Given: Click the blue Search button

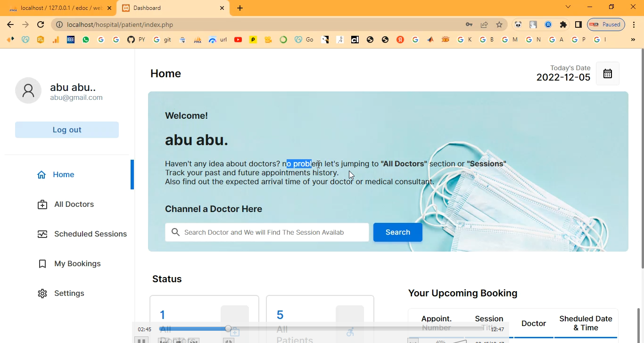Looking at the screenshot, I should pyautogui.click(x=397, y=232).
